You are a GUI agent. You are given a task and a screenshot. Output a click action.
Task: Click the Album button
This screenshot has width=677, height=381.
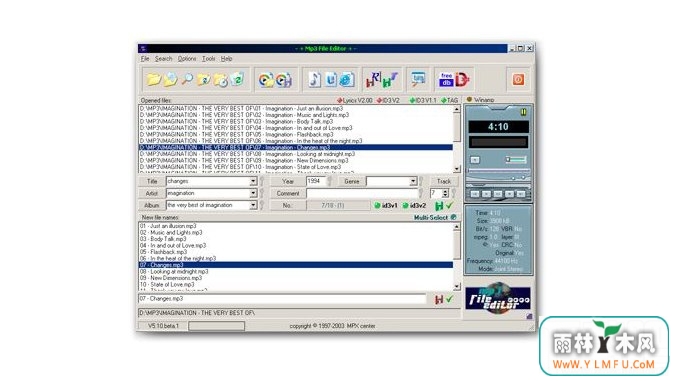click(152, 205)
